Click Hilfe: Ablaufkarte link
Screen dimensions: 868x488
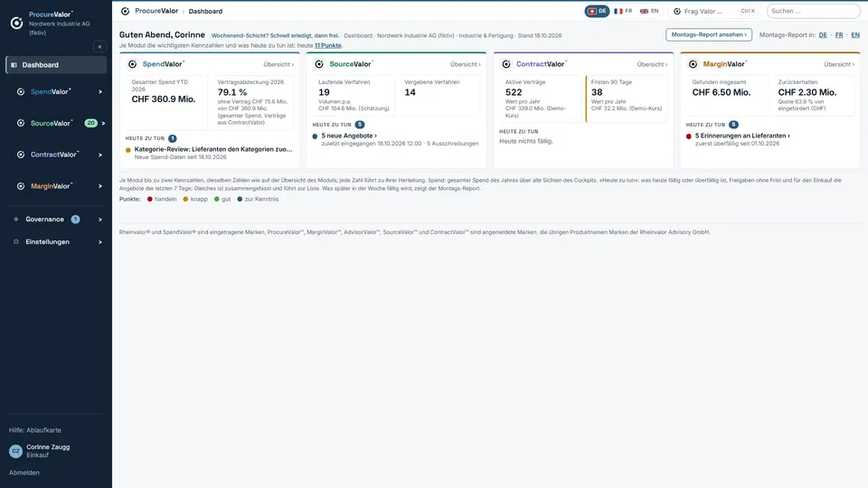pos(35,430)
